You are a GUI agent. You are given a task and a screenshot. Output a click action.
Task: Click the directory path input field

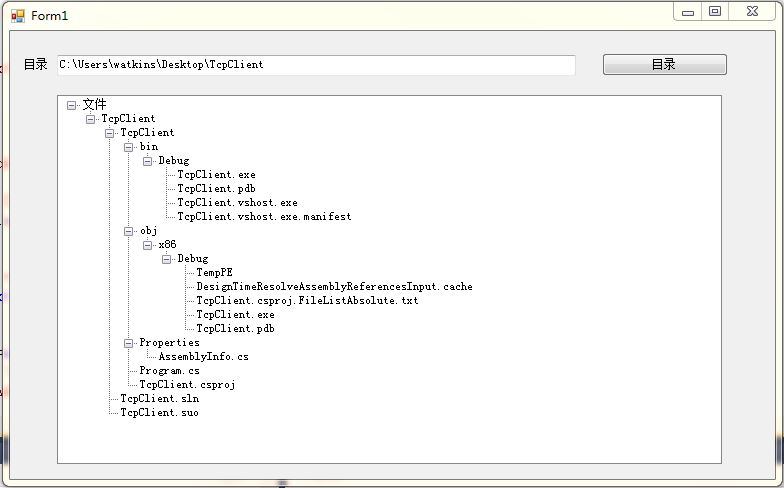[x=316, y=65]
